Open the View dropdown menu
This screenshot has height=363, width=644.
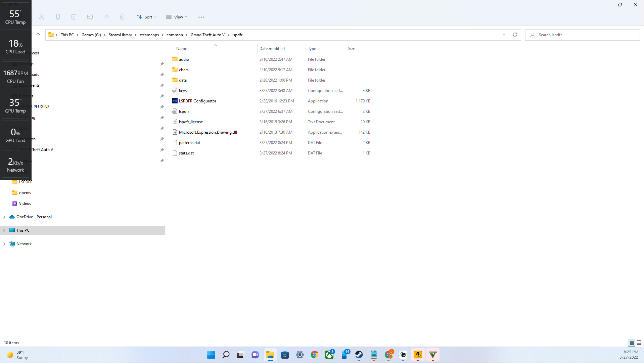click(x=177, y=17)
